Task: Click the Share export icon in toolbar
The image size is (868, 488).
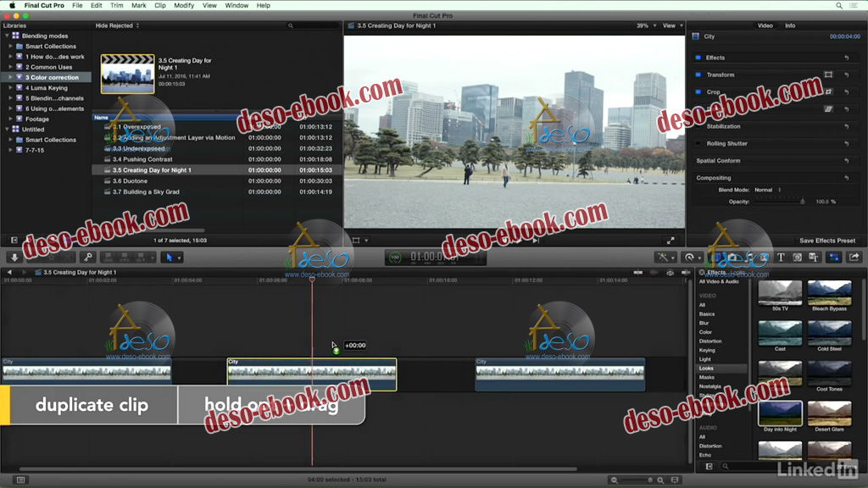Action: pos(854,257)
